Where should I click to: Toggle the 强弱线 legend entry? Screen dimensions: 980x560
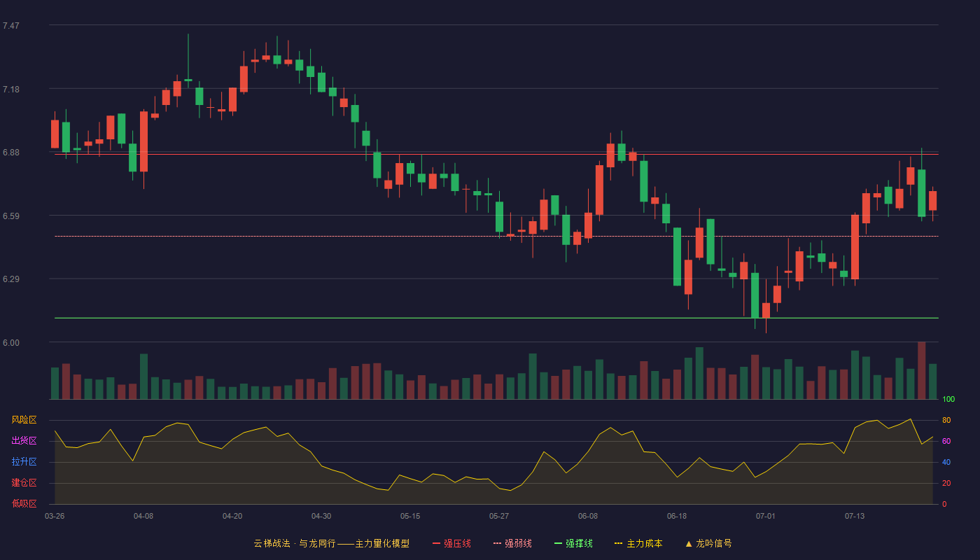512,543
